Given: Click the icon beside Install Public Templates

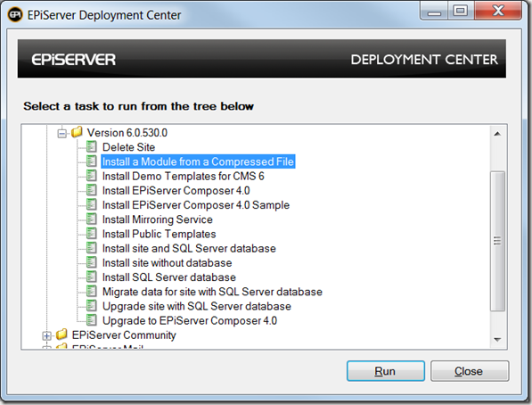Looking at the screenshot, I should pyautogui.click(x=91, y=234).
